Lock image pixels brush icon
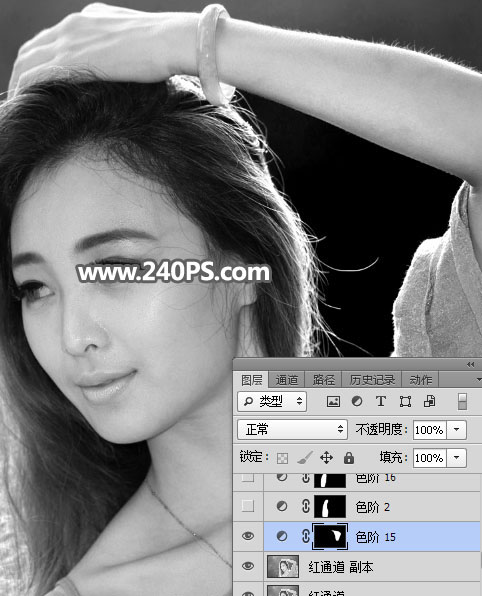This screenshot has width=482, height=596. click(x=304, y=458)
